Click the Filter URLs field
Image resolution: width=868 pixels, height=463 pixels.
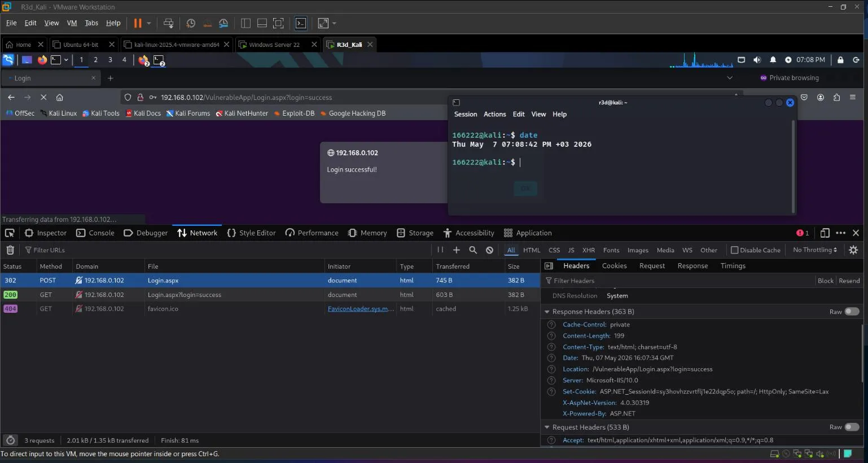(x=226, y=250)
